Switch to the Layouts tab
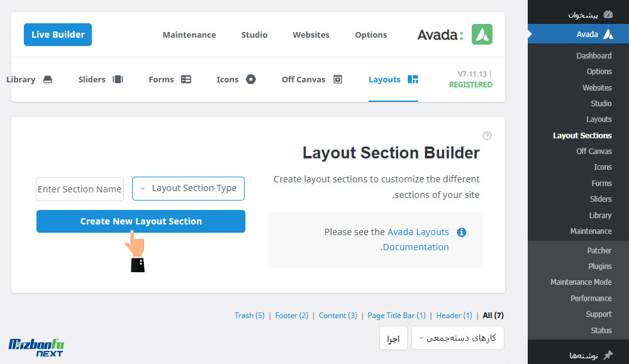The width and height of the screenshot is (629, 364). pyautogui.click(x=393, y=79)
